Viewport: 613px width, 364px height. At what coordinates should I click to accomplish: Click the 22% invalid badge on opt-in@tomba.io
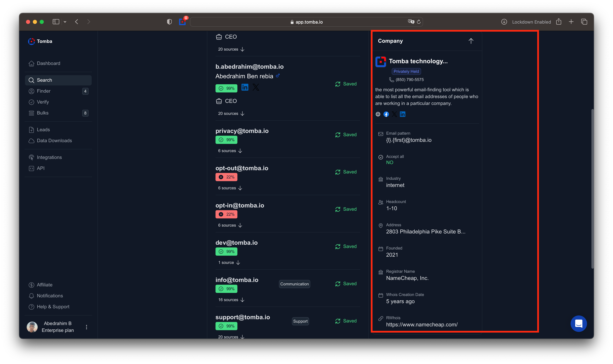coord(226,214)
